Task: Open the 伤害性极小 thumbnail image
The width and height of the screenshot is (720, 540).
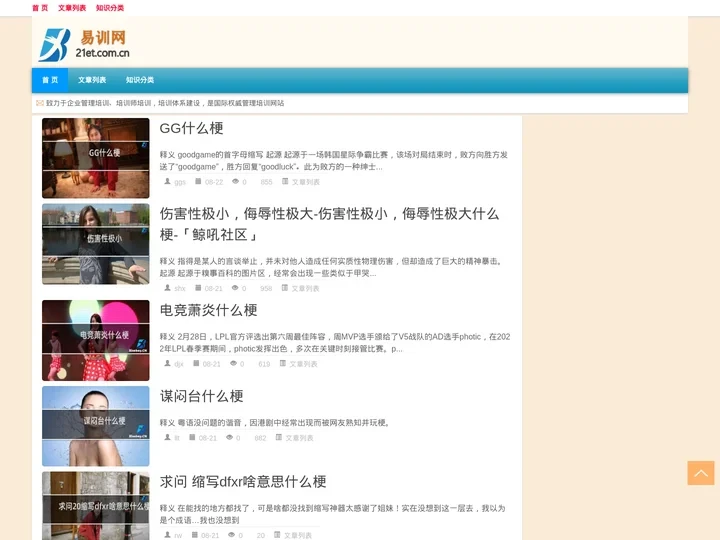Action: pyautogui.click(x=96, y=244)
